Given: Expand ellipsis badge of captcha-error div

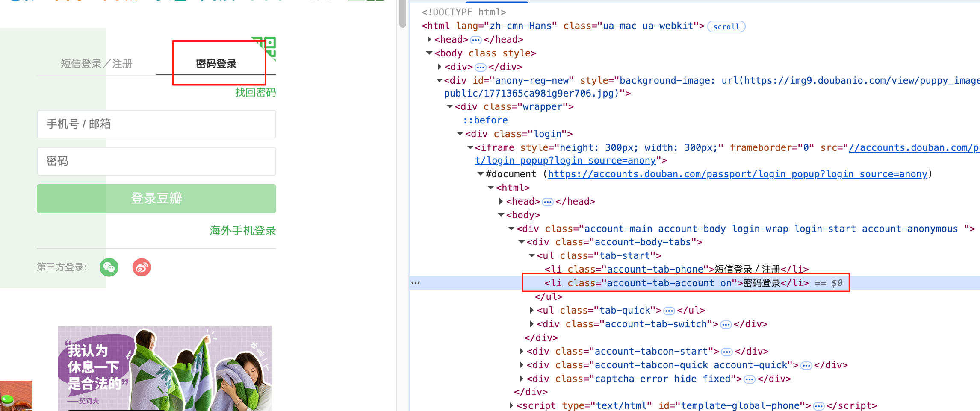Looking at the screenshot, I should coord(750,379).
